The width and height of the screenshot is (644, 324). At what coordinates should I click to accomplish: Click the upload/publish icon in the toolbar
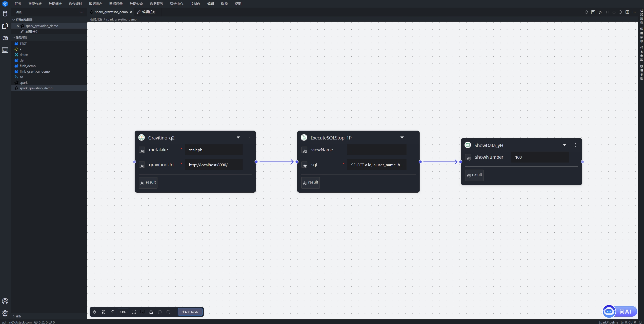point(614,12)
